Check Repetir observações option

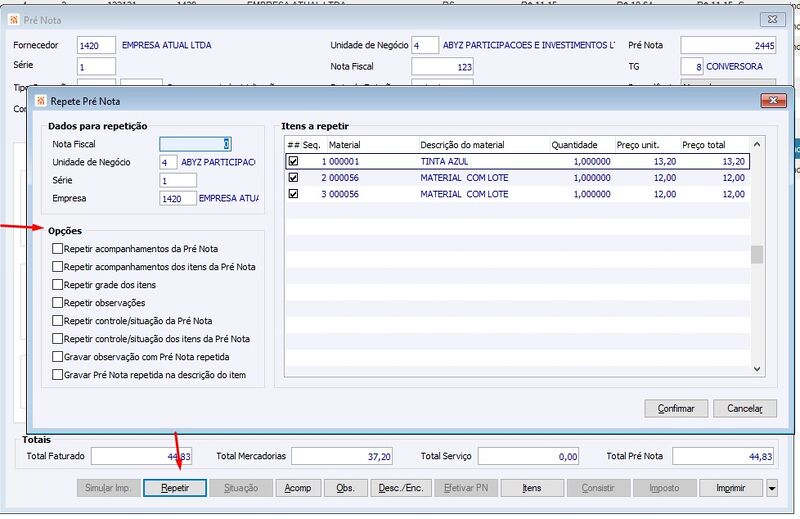(58, 303)
